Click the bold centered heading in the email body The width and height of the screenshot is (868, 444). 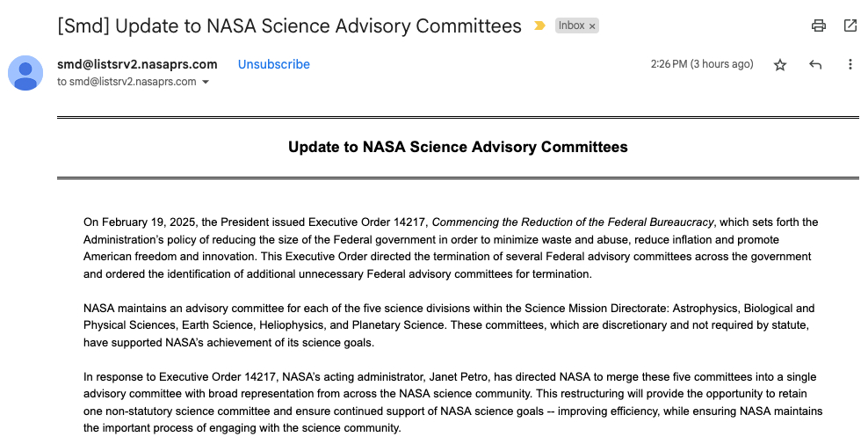tap(458, 147)
